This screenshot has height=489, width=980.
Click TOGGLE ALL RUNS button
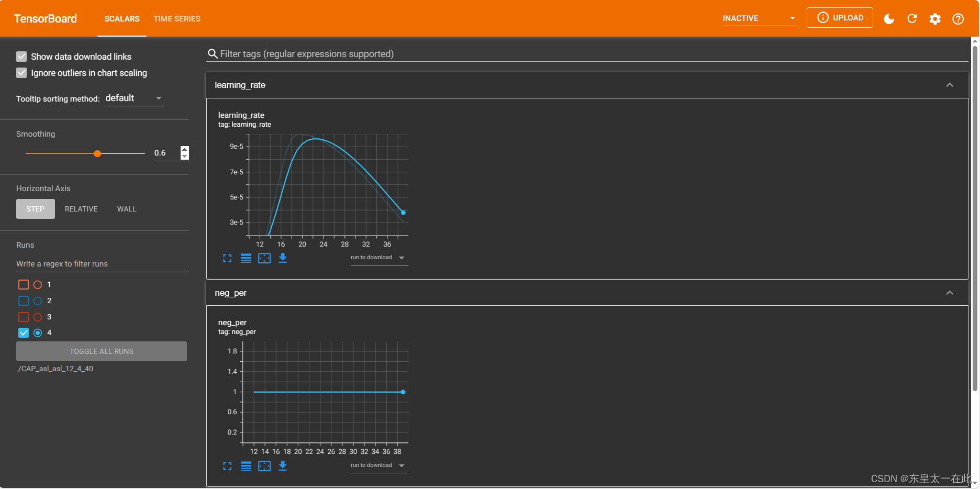(x=102, y=351)
